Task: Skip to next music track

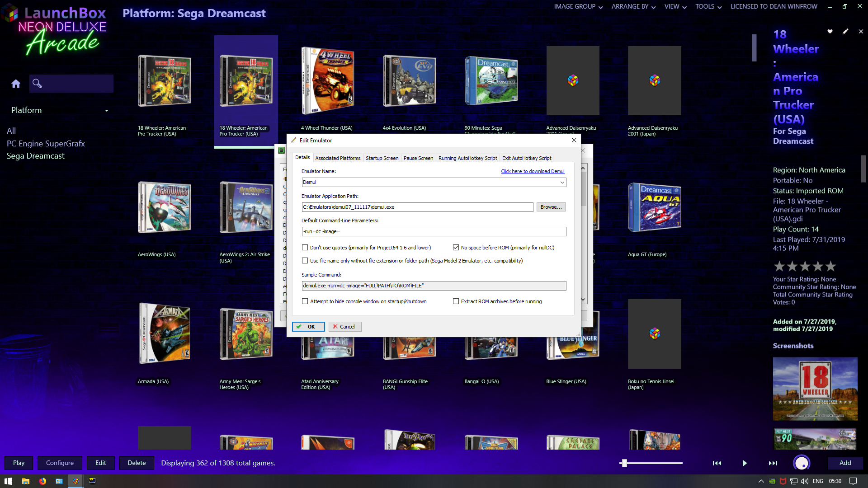Action: pyautogui.click(x=773, y=463)
